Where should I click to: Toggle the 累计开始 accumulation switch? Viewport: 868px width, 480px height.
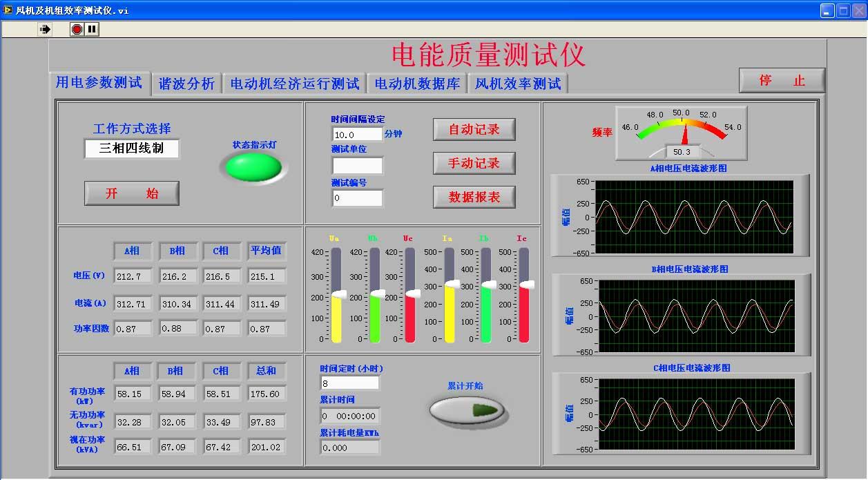(x=468, y=410)
